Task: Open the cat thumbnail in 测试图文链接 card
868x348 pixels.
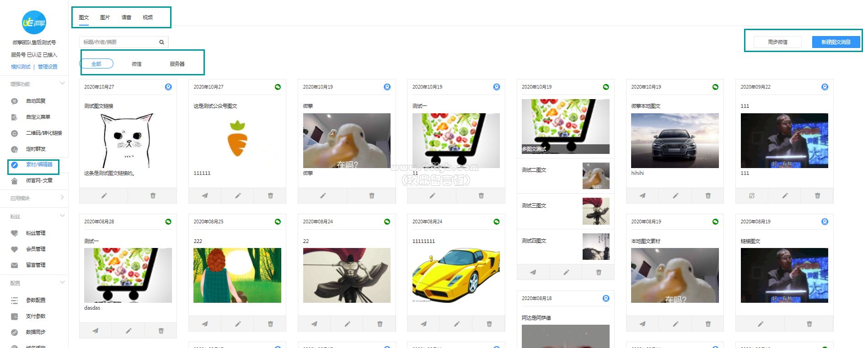Action: click(x=128, y=141)
